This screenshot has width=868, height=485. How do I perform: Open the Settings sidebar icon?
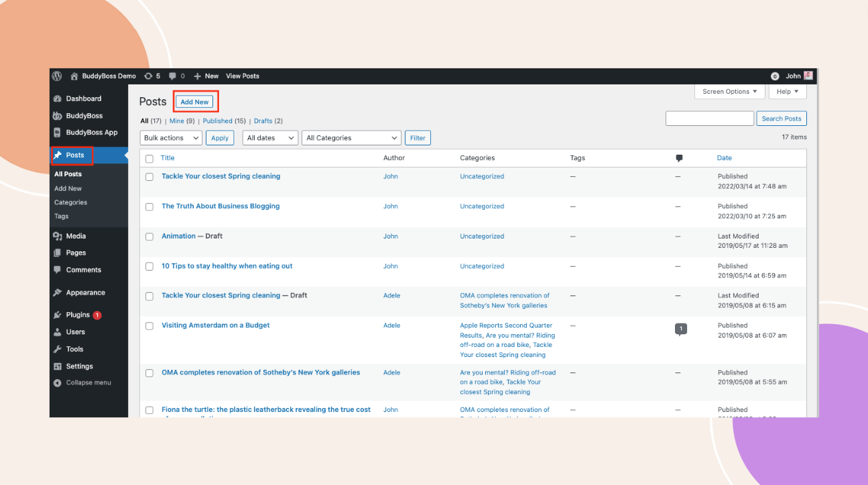coord(58,366)
